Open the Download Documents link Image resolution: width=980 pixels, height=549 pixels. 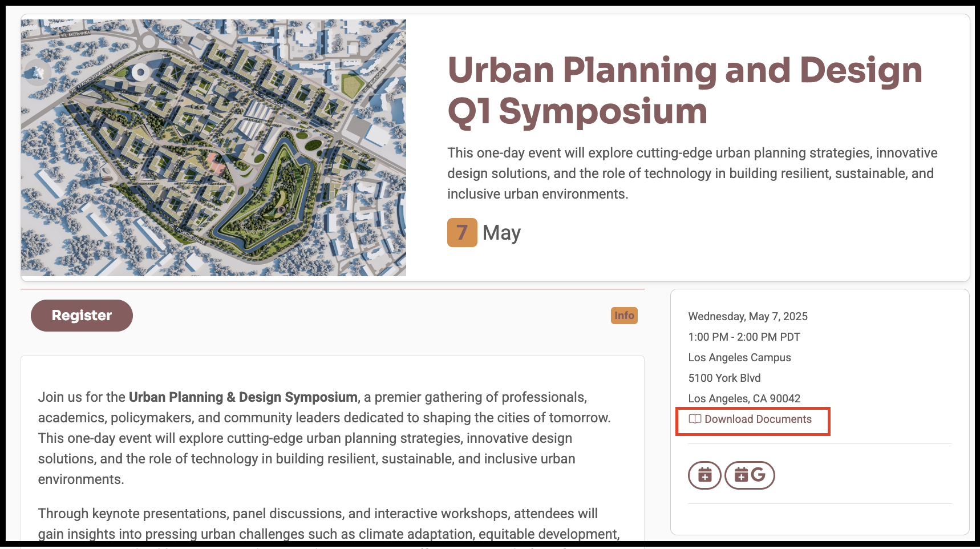pos(758,419)
